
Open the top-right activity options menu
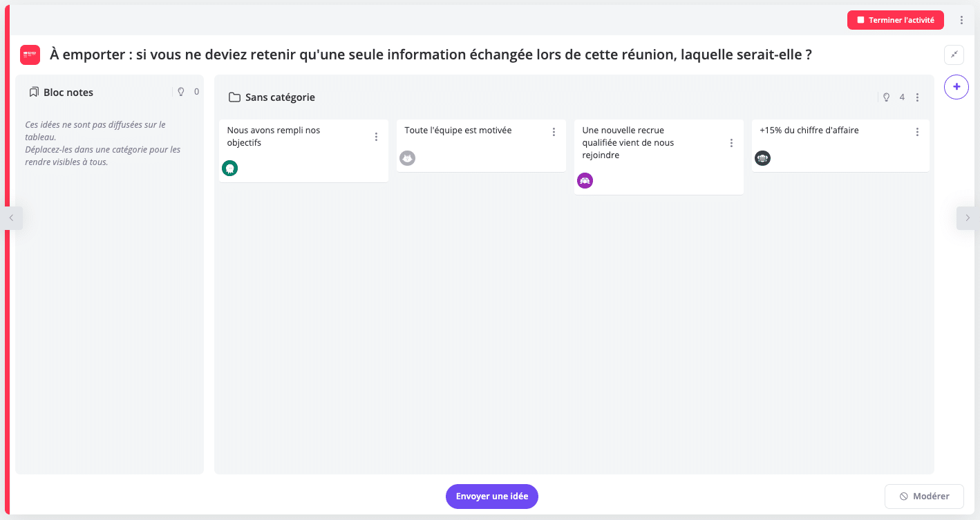(x=961, y=20)
